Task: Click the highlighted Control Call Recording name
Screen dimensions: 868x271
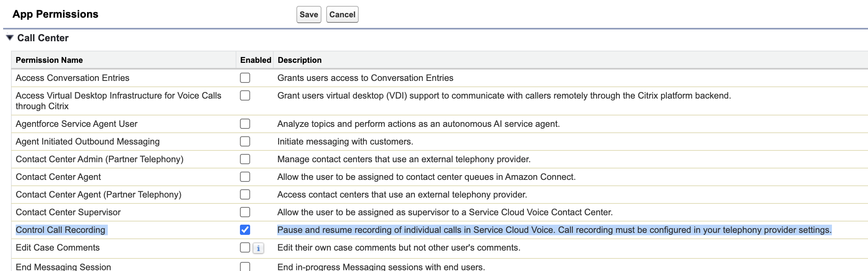Action: 60,230
